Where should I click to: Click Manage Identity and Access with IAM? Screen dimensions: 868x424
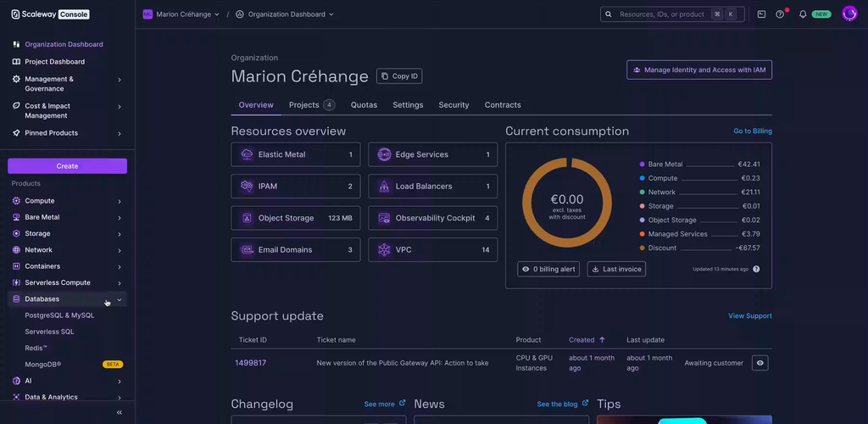(x=699, y=70)
